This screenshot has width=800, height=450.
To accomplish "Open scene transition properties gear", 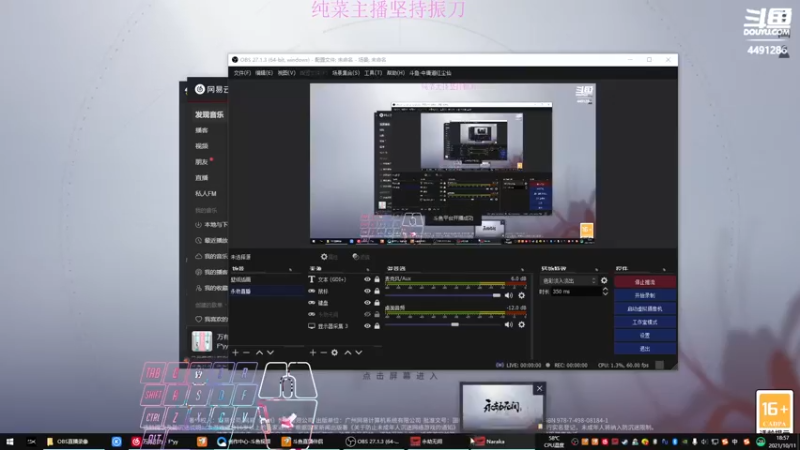I will point(604,281).
